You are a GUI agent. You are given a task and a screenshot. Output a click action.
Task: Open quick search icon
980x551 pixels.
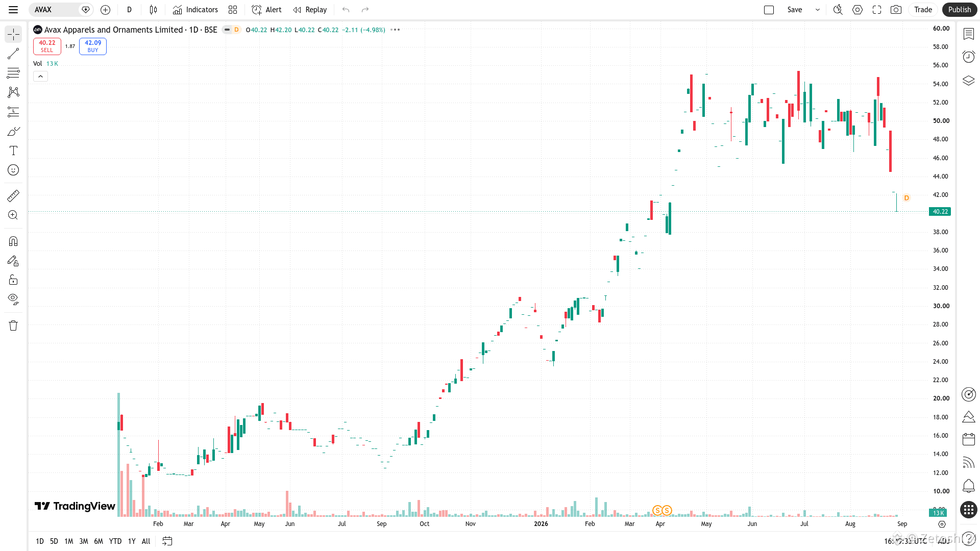click(838, 10)
